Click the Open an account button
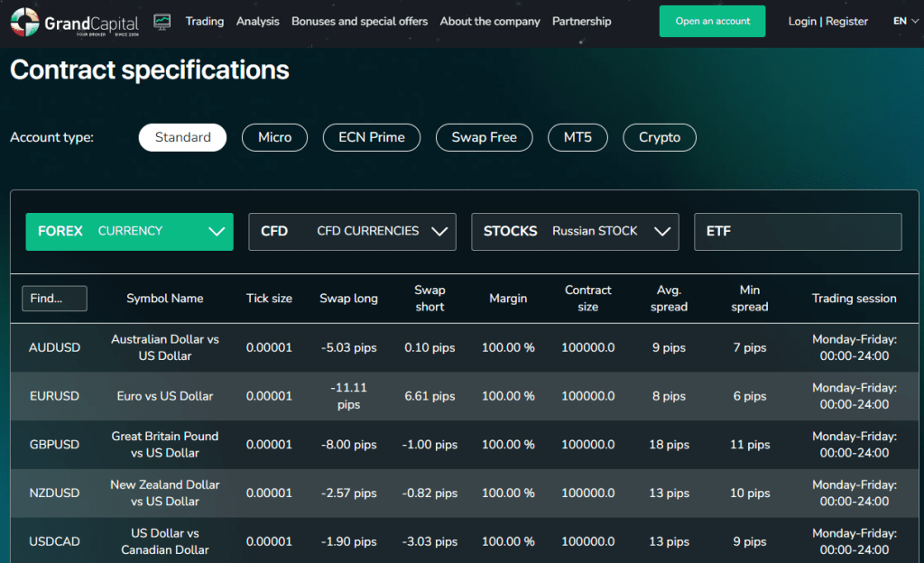The height and width of the screenshot is (563, 924). click(713, 21)
